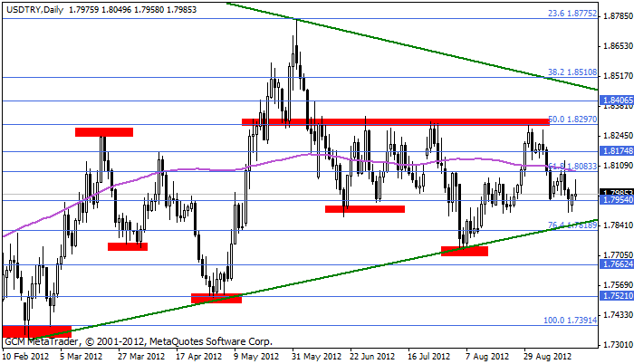Select the red support bar near 1.75210
This screenshot has height=364, width=634.
[x=216, y=298]
